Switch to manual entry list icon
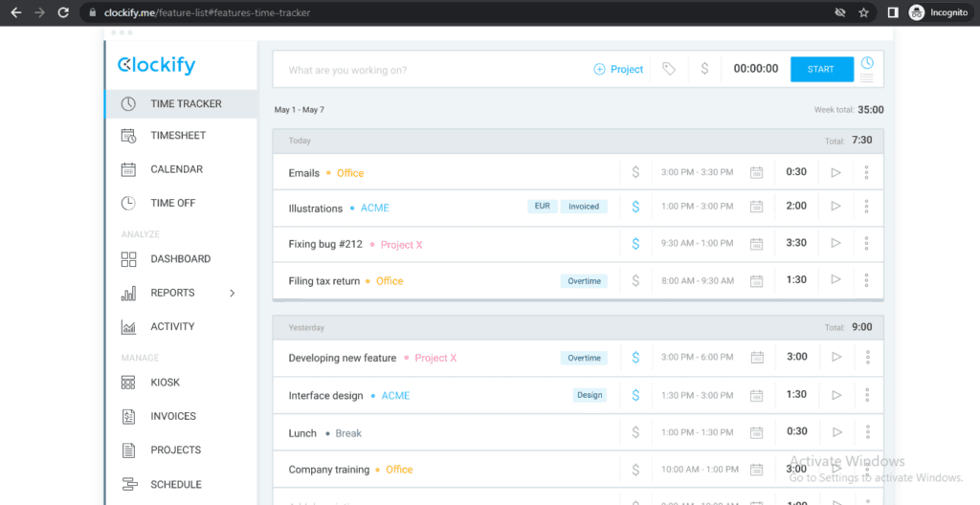Image resolution: width=980 pixels, height=505 pixels. click(867, 78)
